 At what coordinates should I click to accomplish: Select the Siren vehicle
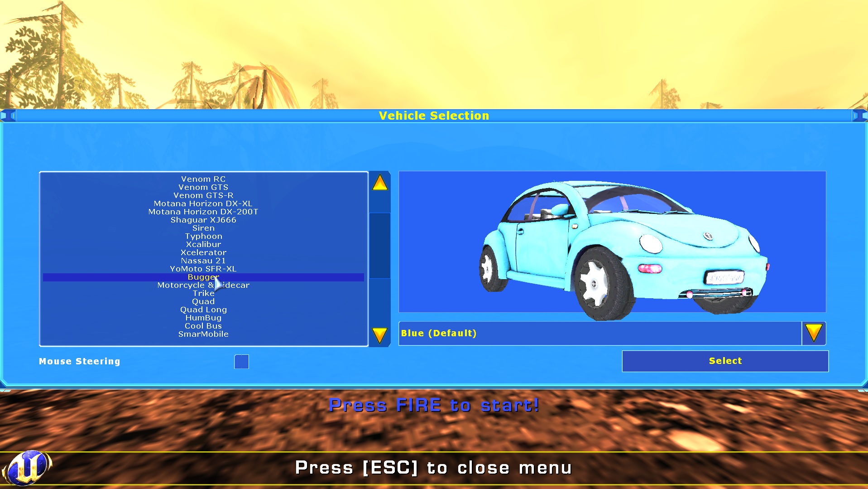pos(203,228)
